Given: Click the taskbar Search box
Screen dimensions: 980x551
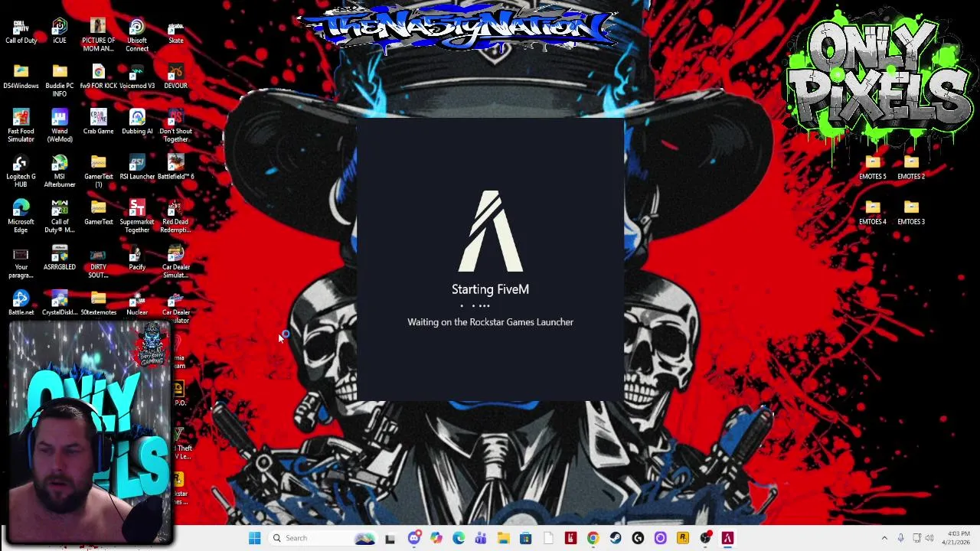Looking at the screenshot, I should [325, 538].
